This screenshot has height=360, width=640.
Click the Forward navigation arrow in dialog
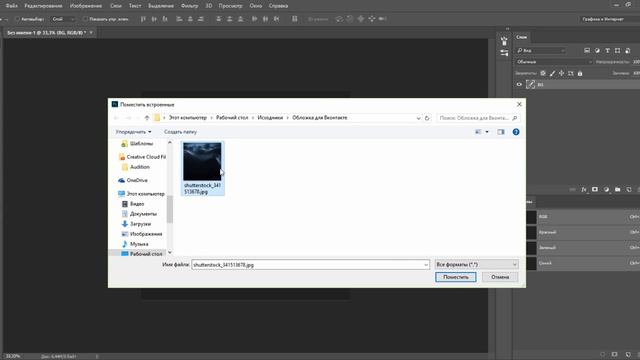click(128, 118)
